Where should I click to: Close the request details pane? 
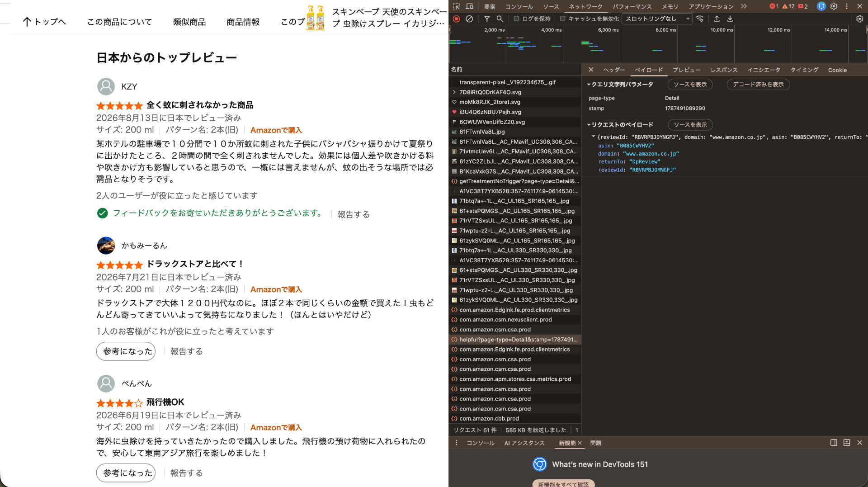591,70
